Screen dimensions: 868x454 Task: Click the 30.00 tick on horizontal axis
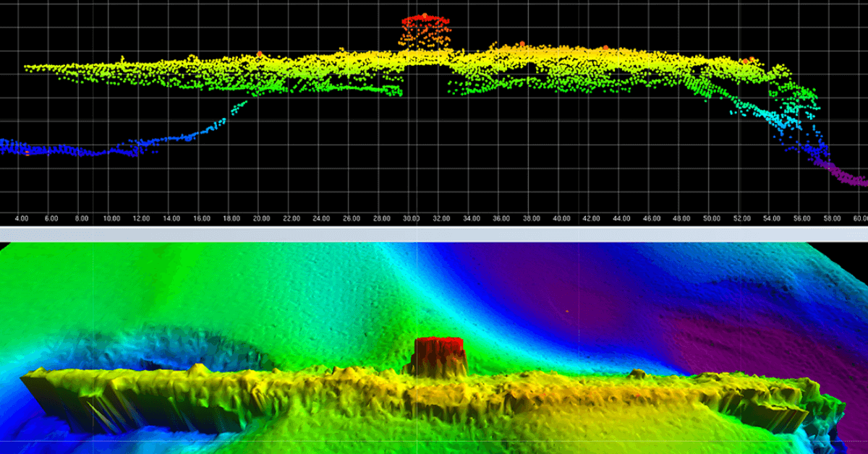[411, 218]
